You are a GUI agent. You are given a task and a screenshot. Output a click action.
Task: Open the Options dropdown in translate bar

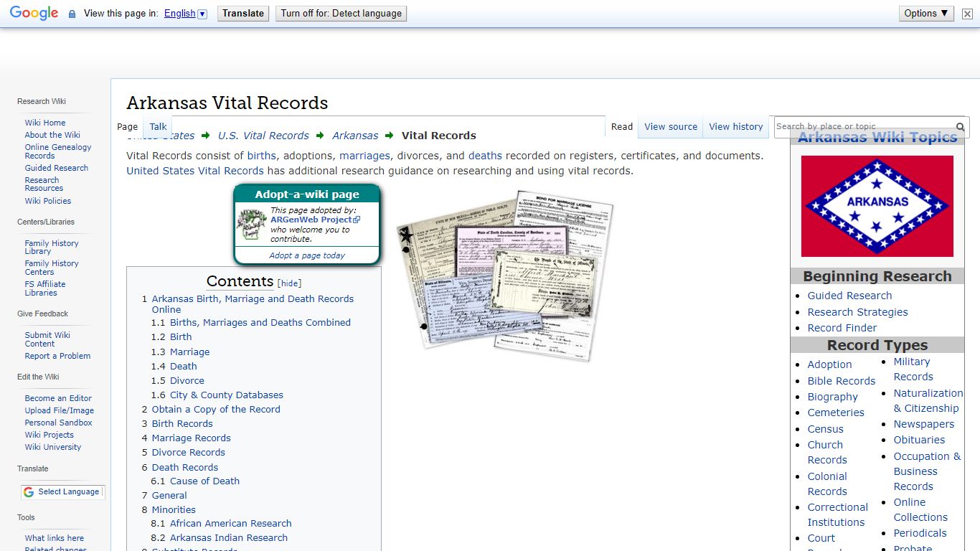[x=926, y=13]
